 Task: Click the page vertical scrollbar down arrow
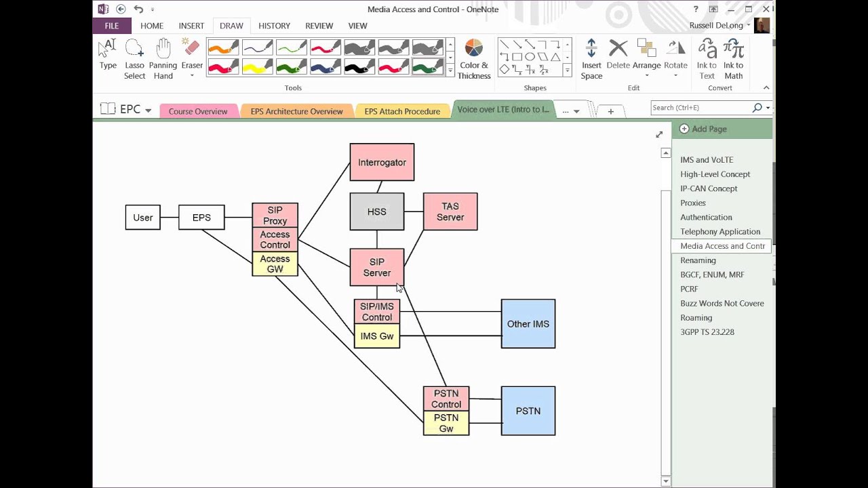pyautogui.click(x=665, y=481)
